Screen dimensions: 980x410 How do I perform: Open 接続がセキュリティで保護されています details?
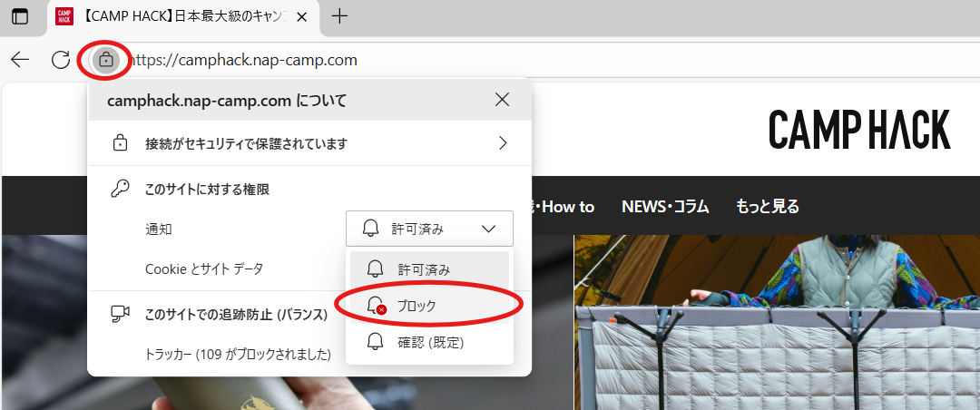click(x=246, y=143)
